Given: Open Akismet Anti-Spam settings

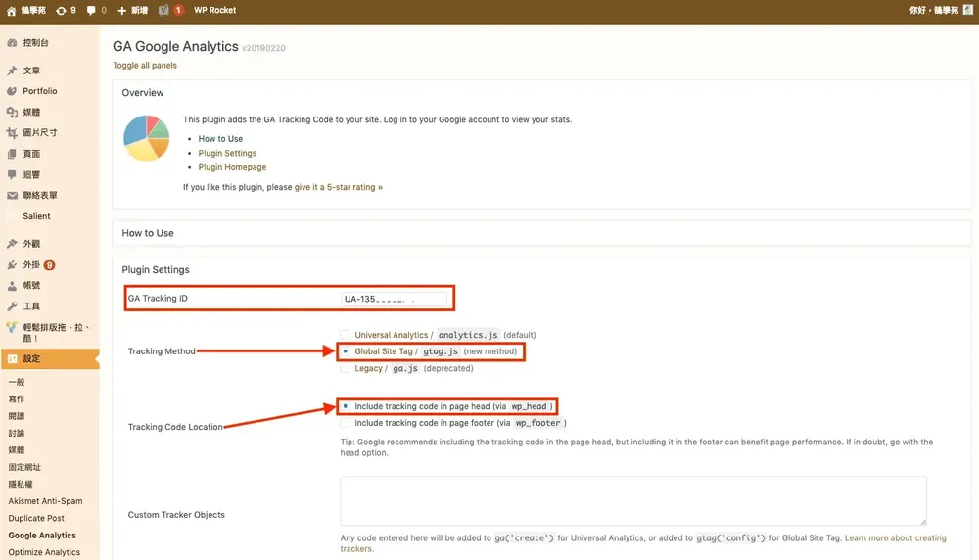Looking at the screenshot, I should [x=46, y=501].
